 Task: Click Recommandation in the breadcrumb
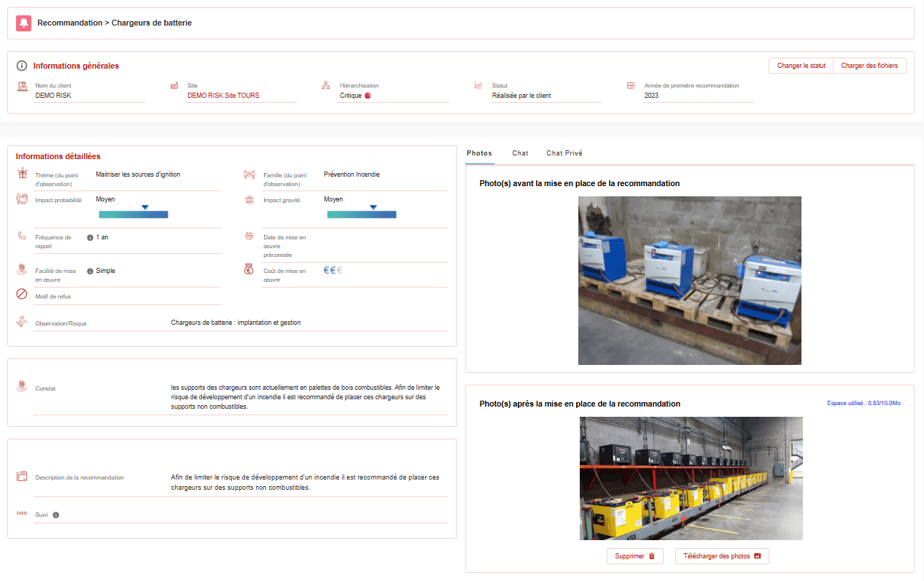point(70,23)
